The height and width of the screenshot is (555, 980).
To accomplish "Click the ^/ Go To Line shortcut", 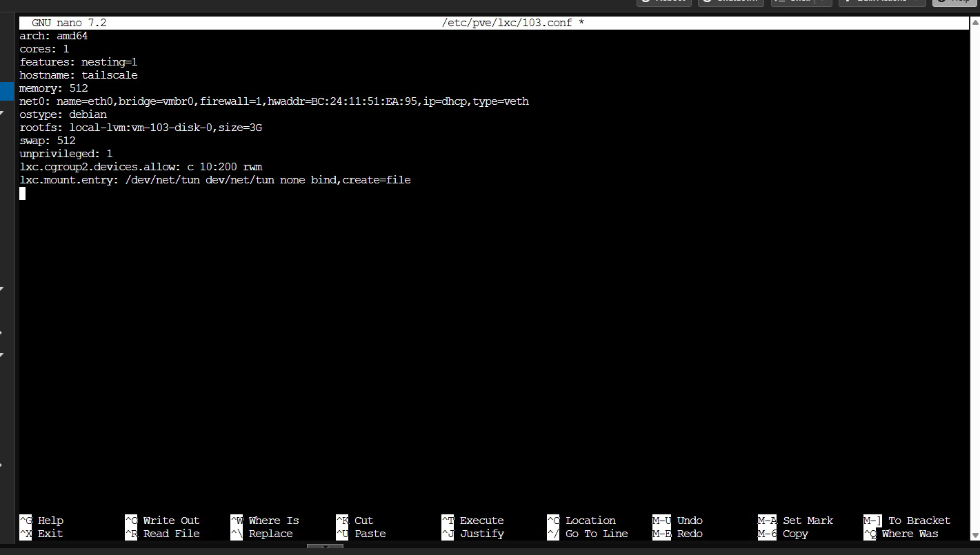I will click(x=588, y=534).
